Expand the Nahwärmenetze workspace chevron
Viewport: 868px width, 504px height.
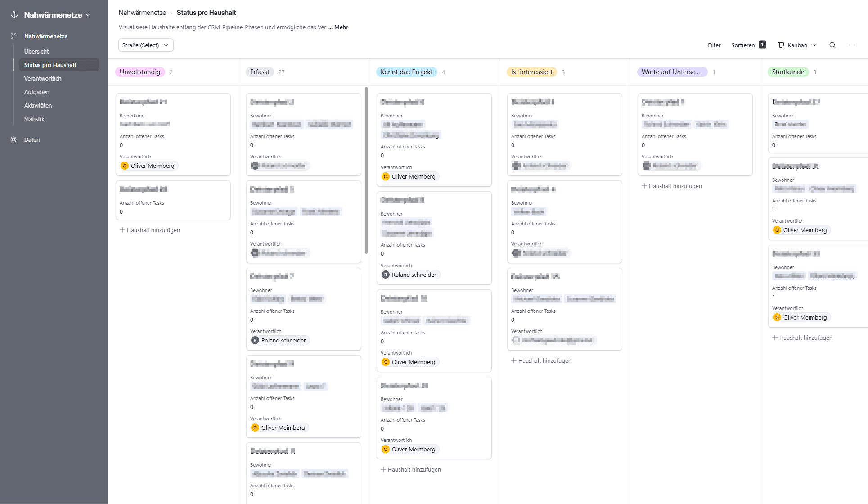coord(88,15)
